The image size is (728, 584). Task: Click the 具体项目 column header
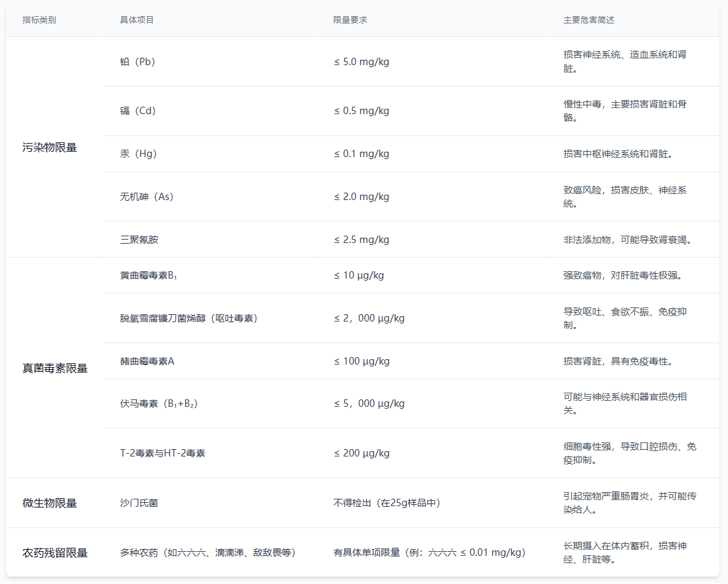click(x=137, y=20)
